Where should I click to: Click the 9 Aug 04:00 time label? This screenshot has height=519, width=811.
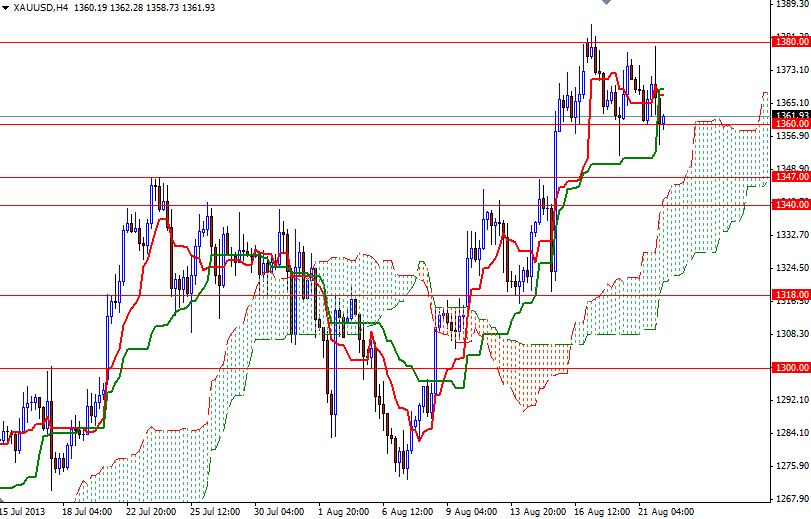click(x=472, y=512)
